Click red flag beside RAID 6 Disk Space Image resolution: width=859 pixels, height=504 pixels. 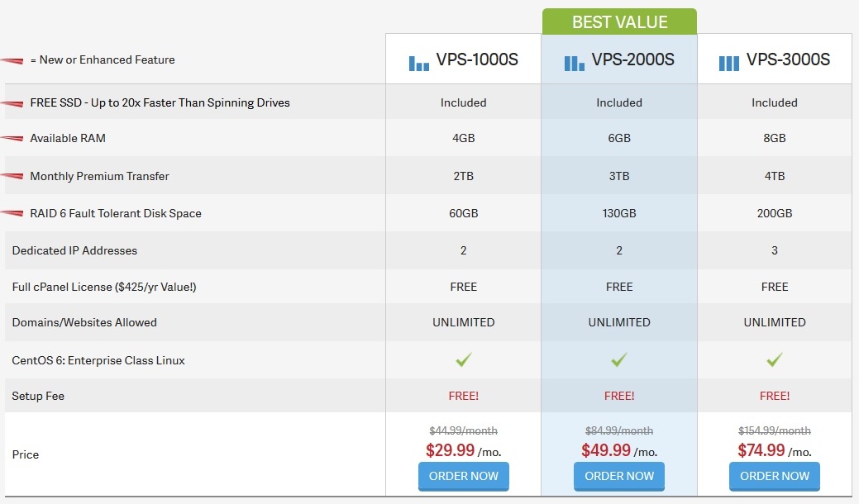[x=12, y=213]
